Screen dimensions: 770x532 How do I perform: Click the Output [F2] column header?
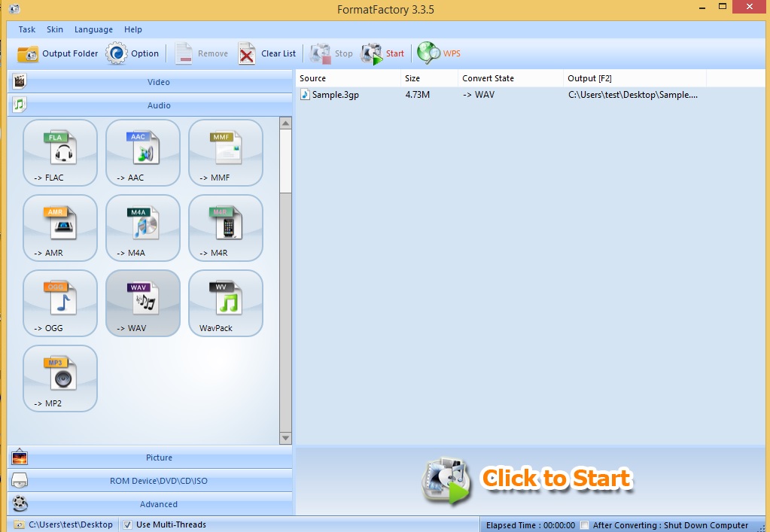point(635,78)
